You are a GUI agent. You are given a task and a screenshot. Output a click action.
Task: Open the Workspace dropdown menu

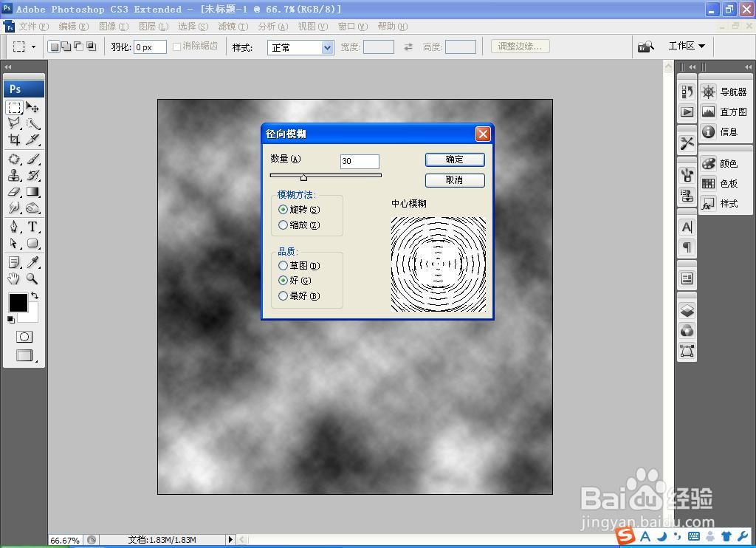pyautogui.click(x=687, y=46)
